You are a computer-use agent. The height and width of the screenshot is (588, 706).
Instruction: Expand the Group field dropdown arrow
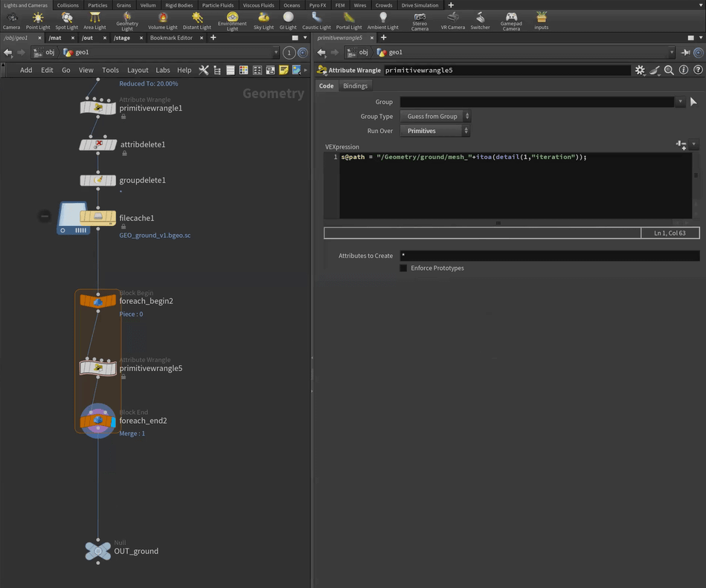click(x=680, y=102)
